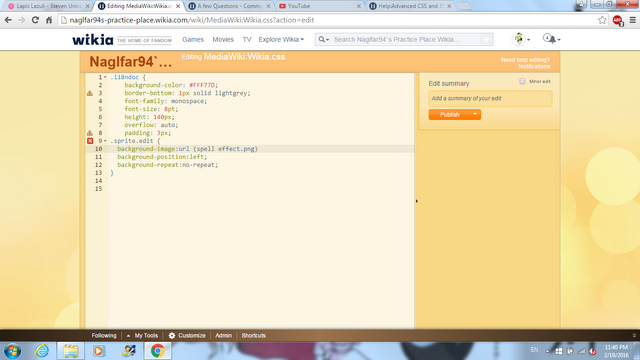Switch to the YouTube tab
This screenshot has height=360, width=640.
319,6
